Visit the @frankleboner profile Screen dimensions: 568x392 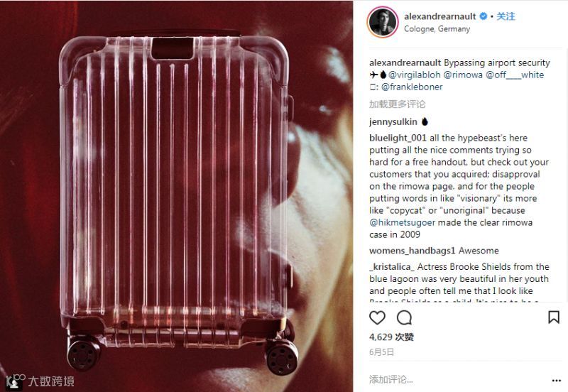pos(412,87)
